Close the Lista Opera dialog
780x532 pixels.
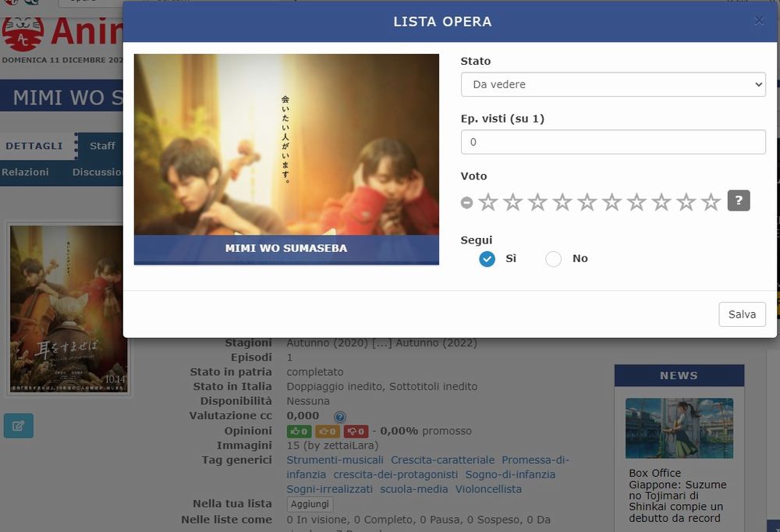tap(759, 21)
